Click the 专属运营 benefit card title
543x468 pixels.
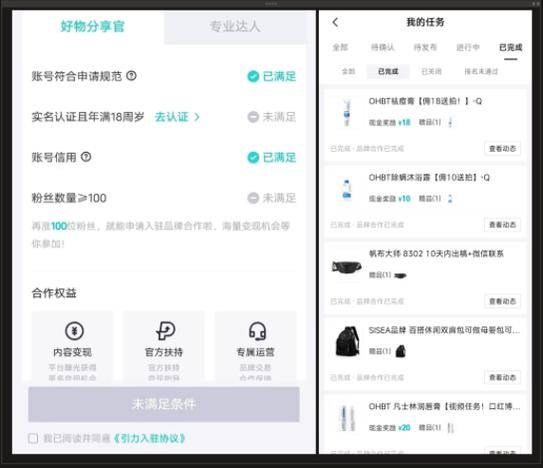(x=256, y=352)
